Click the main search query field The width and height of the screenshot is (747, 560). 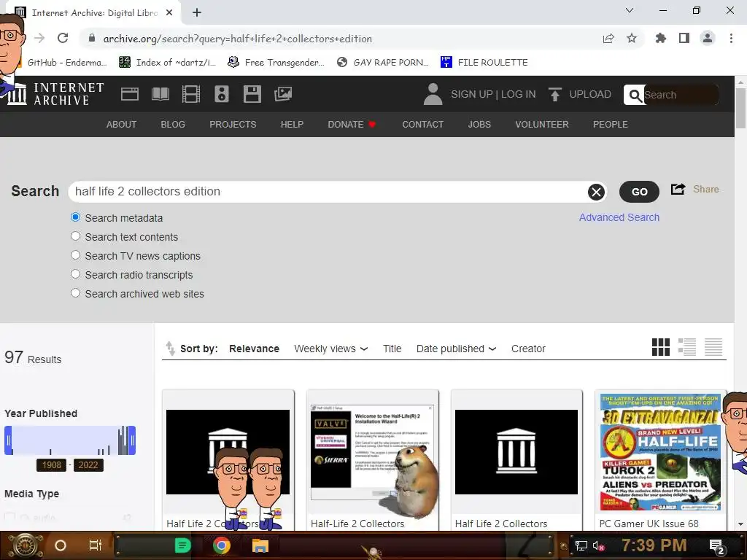click(x=329, y=192)
